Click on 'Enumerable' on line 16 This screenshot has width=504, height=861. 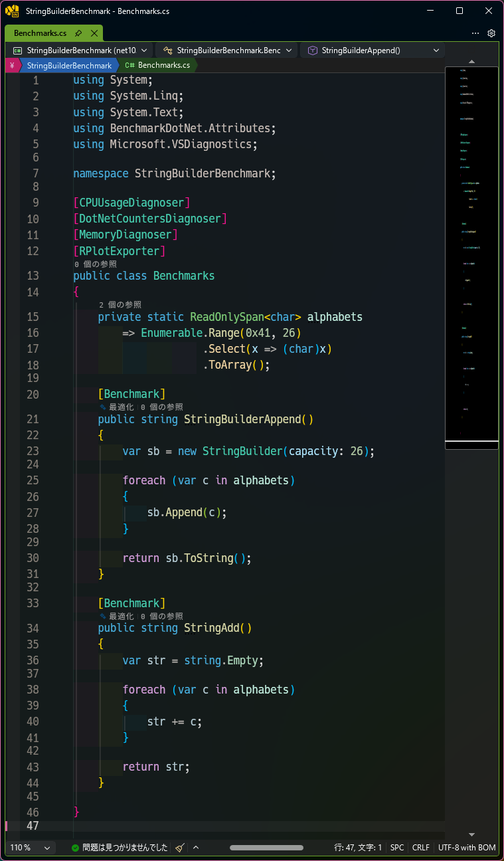point(172,333)
